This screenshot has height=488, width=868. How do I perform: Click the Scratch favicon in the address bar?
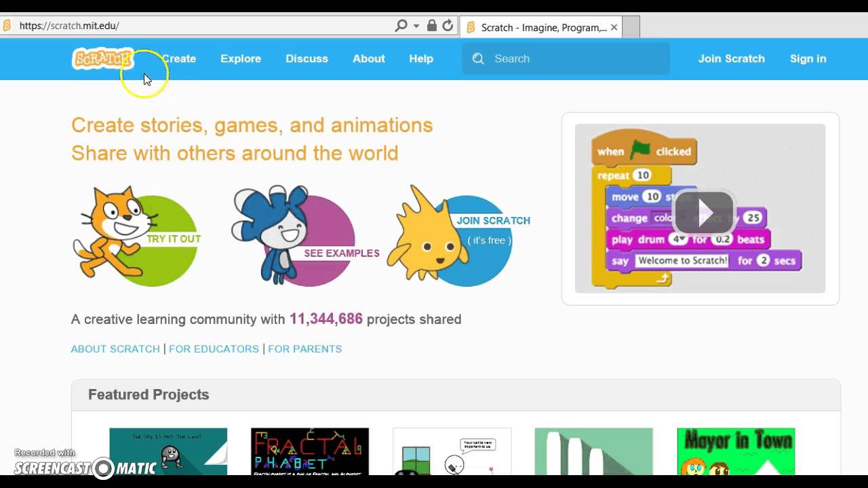click(x=7, y=26)
